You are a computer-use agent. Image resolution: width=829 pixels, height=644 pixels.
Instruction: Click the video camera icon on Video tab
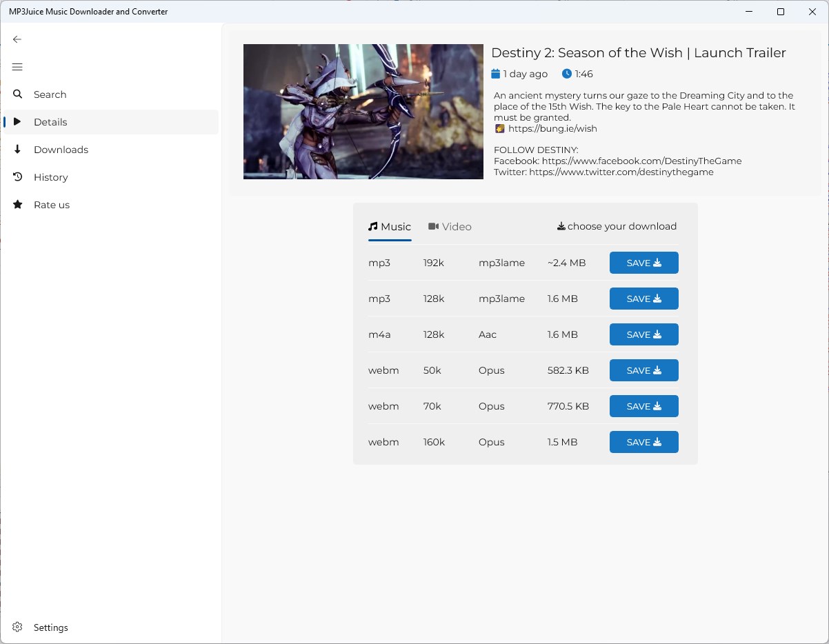(x=433, y=226)
